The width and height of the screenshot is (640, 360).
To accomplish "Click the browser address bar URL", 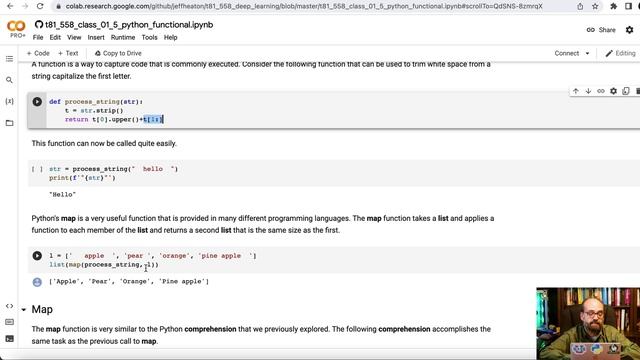I will (304, 6).
